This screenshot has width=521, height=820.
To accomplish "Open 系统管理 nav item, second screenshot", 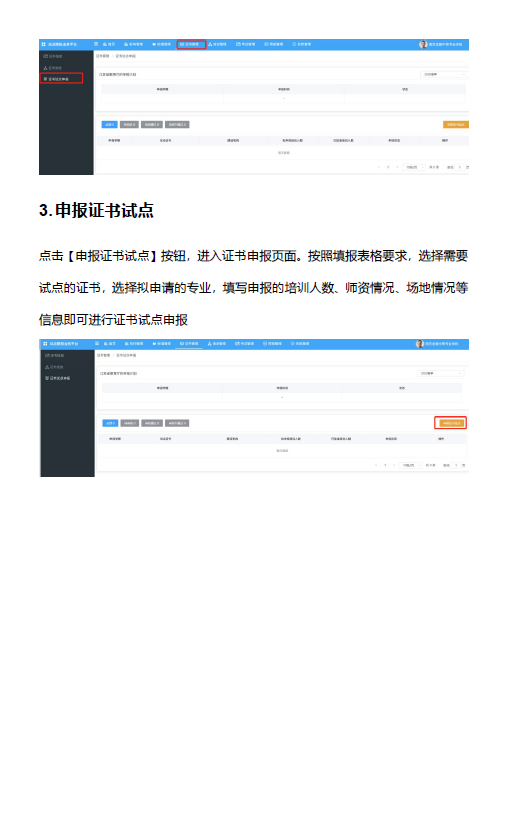I will point(300,344).
